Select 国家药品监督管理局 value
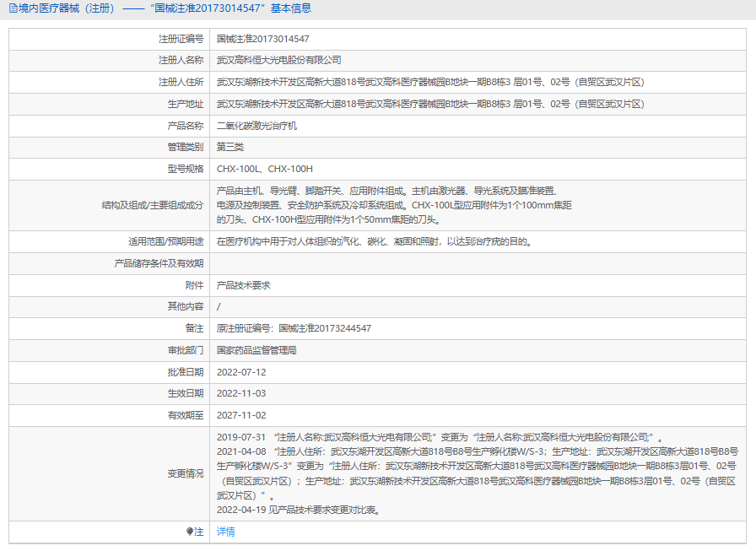Screen dimensions: 756x551 pyautogui.click(x=256, y=350)
